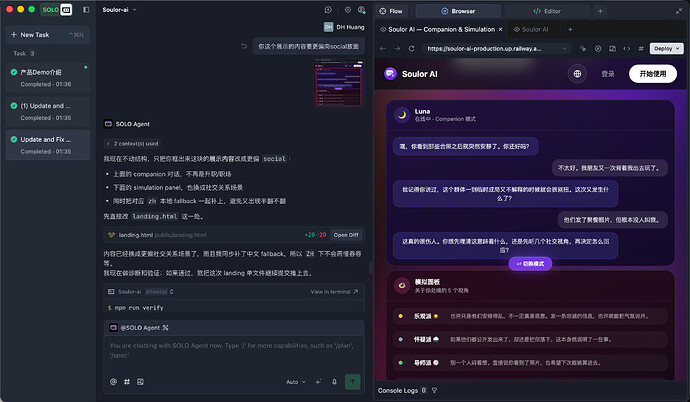Open a new browser tab

coord(570,29)
